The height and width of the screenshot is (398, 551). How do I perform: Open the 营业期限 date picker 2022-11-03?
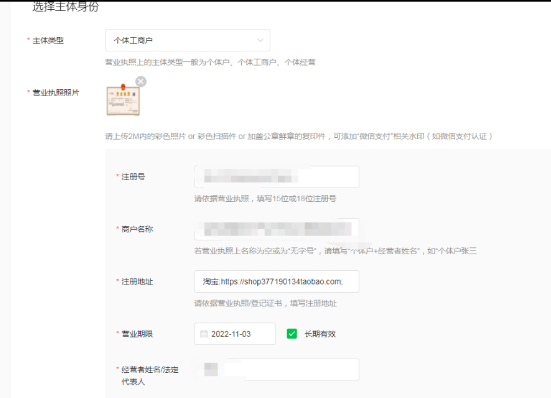(x=235, y=334)
